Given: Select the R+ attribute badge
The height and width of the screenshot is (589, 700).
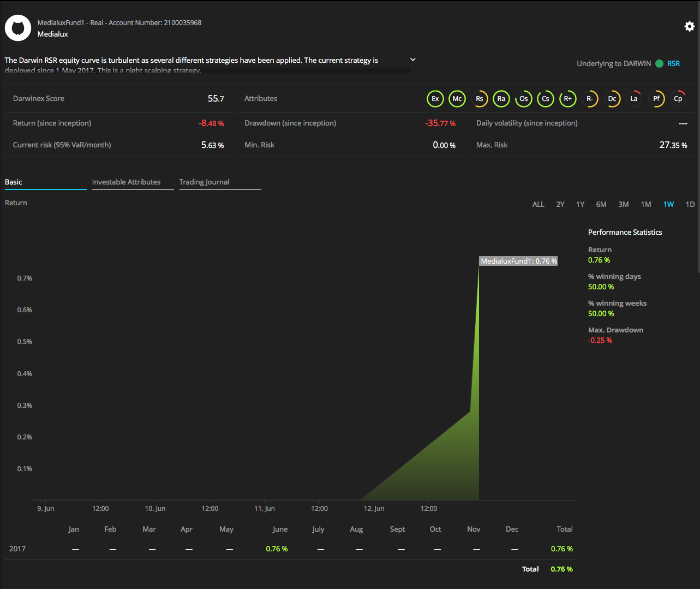Looking at the screenshot, I should click(x=568, y=99).
